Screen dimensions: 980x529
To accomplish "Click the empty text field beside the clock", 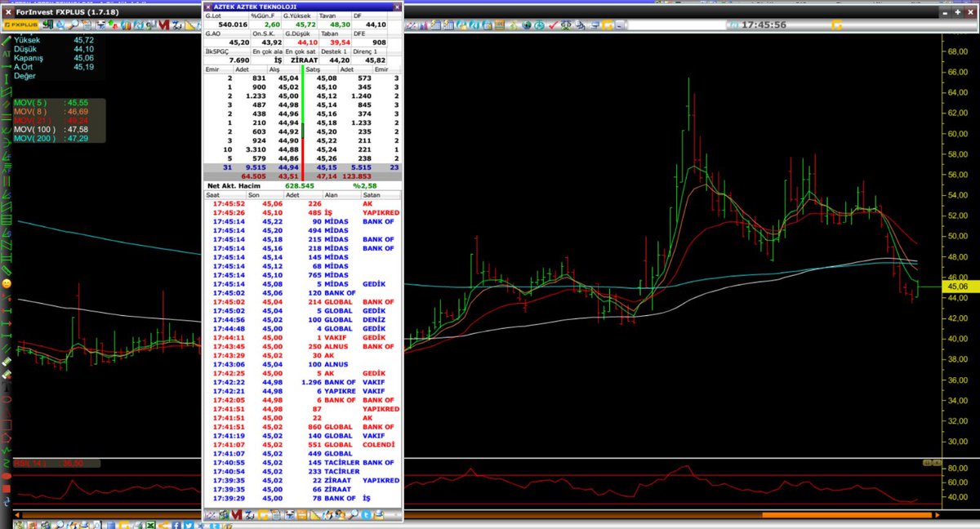I will (x=677, y=24).
